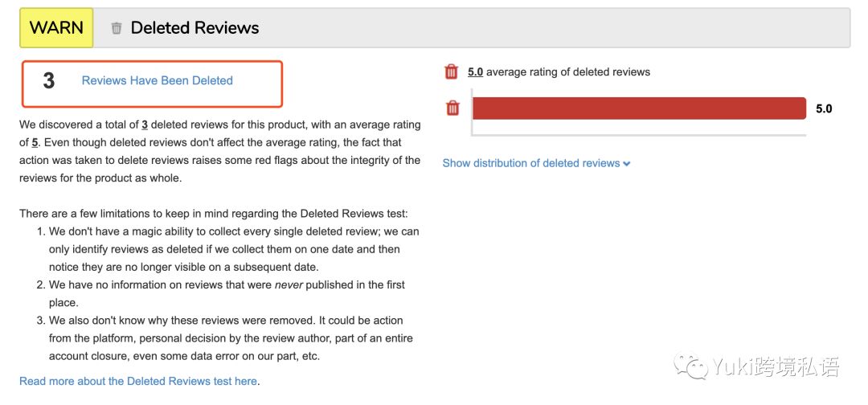Click the underlined 3 in the paragraph
Screen dimensions: 868x405
[145, 125]
